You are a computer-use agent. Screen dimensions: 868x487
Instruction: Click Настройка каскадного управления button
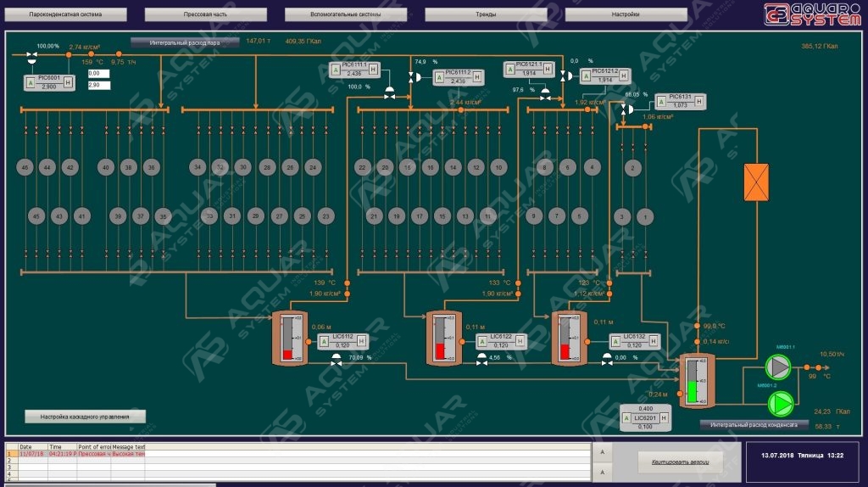tap(85, 417)
